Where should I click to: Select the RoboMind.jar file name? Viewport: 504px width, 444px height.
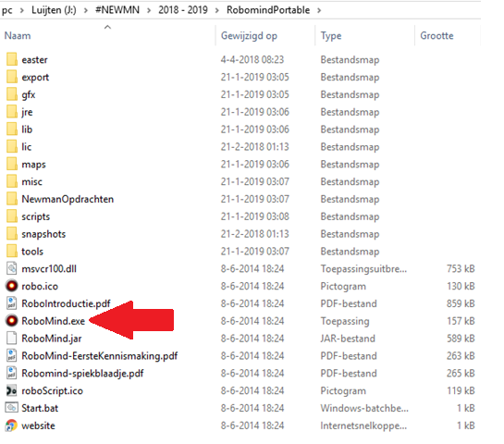tap(52, 339)
